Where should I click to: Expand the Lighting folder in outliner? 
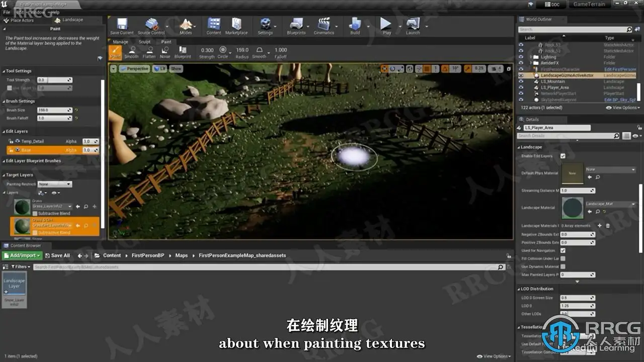click(531, 57)
